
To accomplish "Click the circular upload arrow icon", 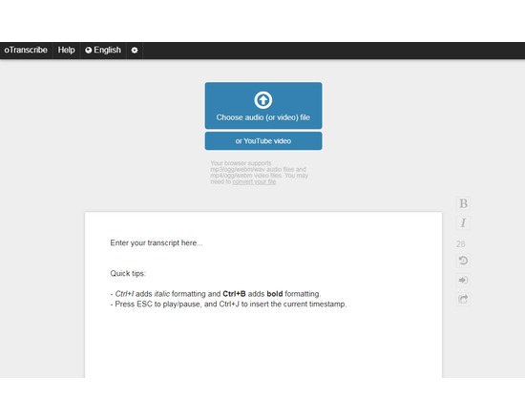I will pyautogui.click(x=263, y=100).
